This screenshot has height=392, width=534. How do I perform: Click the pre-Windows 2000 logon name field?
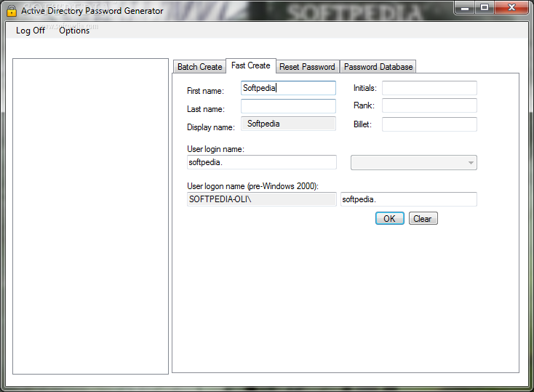point(408,199)
